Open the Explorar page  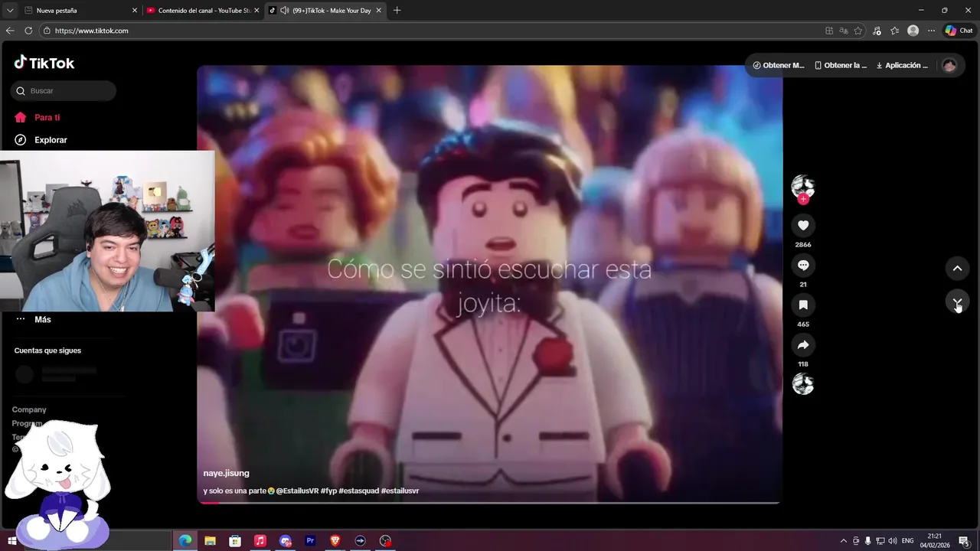(x=41, y=140)
